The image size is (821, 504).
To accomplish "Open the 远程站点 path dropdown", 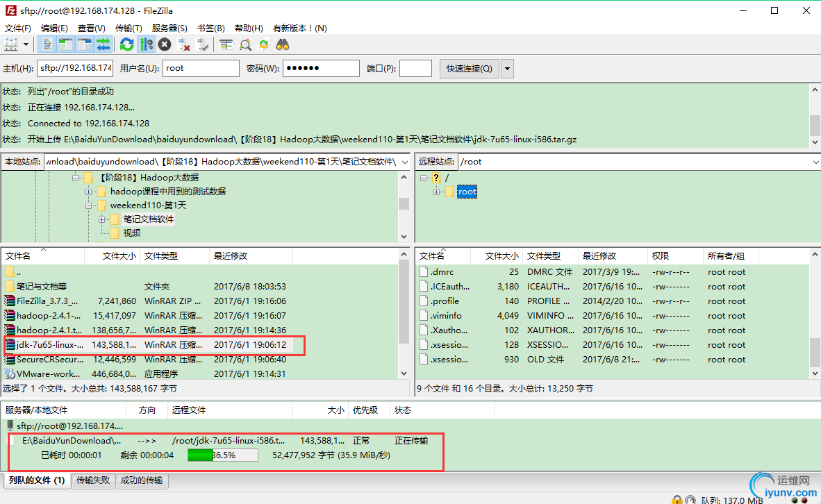I will pos(815,162).
